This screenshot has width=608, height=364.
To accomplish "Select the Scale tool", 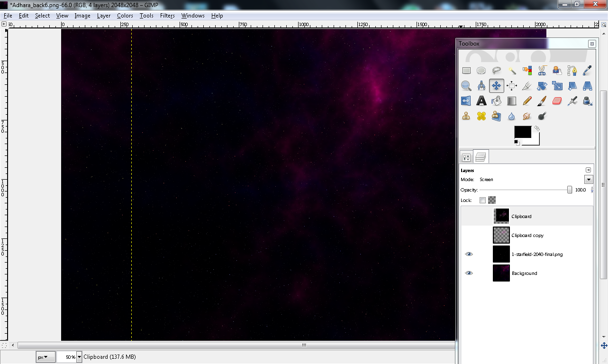I will coord(557,86).
